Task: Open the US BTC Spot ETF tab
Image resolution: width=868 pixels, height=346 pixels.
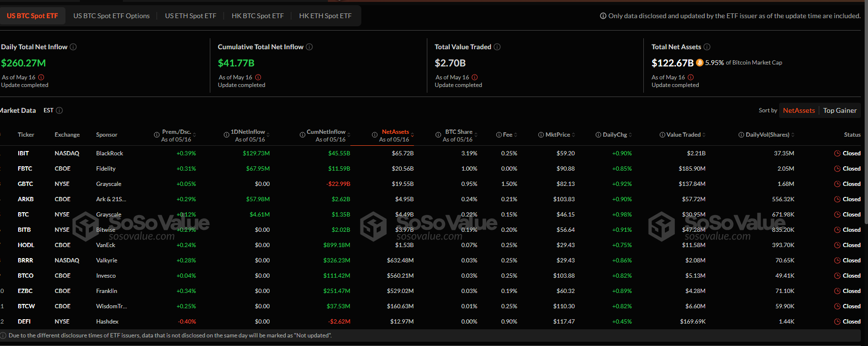Action: tap(33, 16)
